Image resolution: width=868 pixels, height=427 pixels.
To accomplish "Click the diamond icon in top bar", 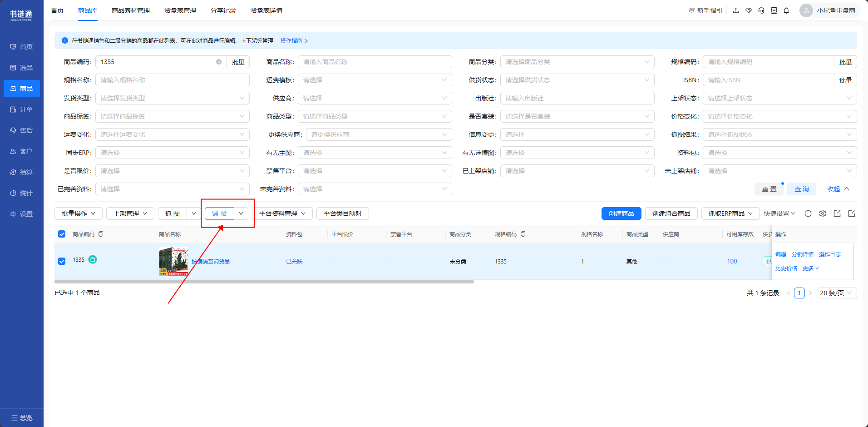I will point(749,10).
